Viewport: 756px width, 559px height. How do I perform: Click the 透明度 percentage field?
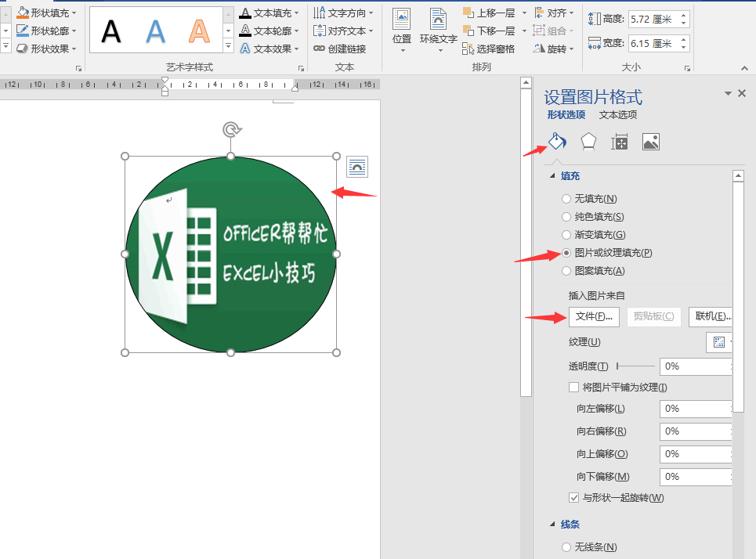point(695,366)
